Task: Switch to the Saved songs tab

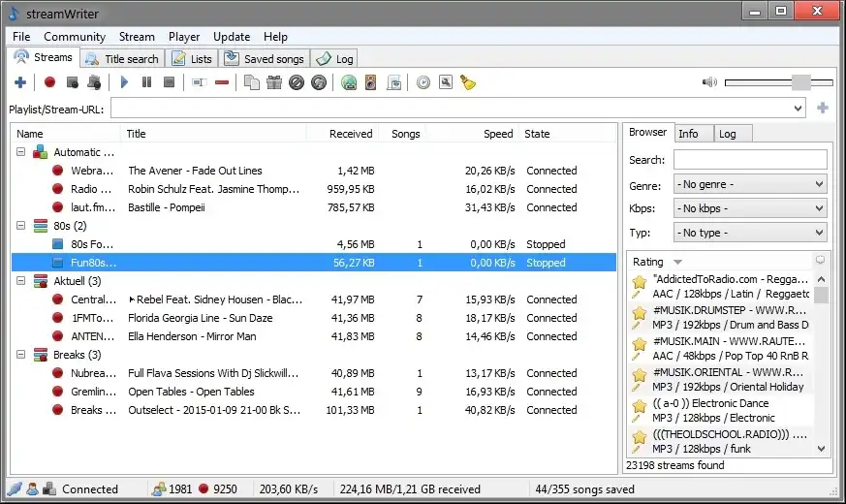Action: (x=265, y=59)
